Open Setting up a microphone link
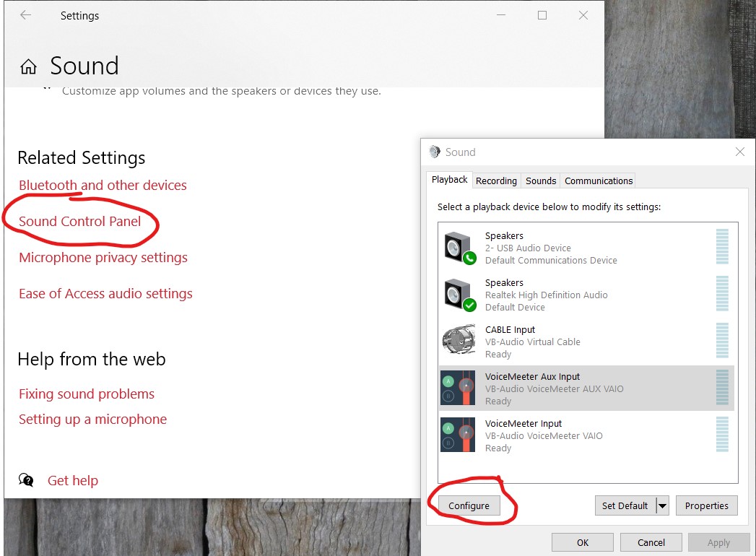 pyautogui.click(x=92, y=419)
